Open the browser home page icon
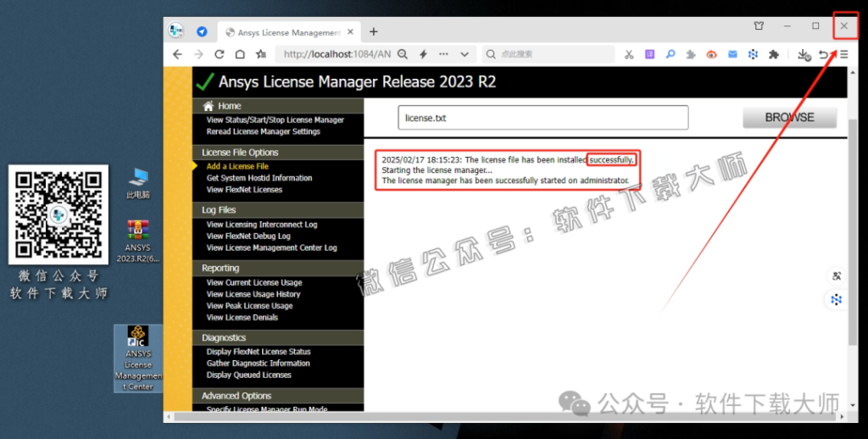This screenshot has width=868, height=439. 240,54
